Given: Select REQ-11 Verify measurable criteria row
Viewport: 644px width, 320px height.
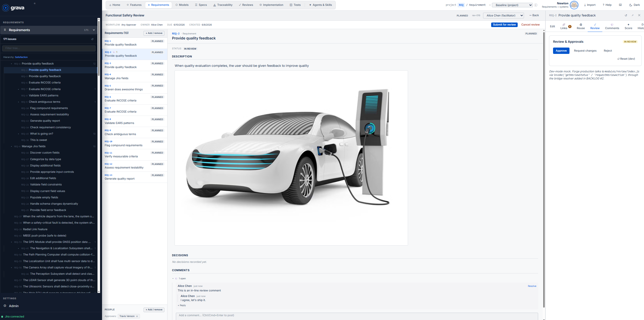Looking at the screenshot, I should tap(135, 155).
